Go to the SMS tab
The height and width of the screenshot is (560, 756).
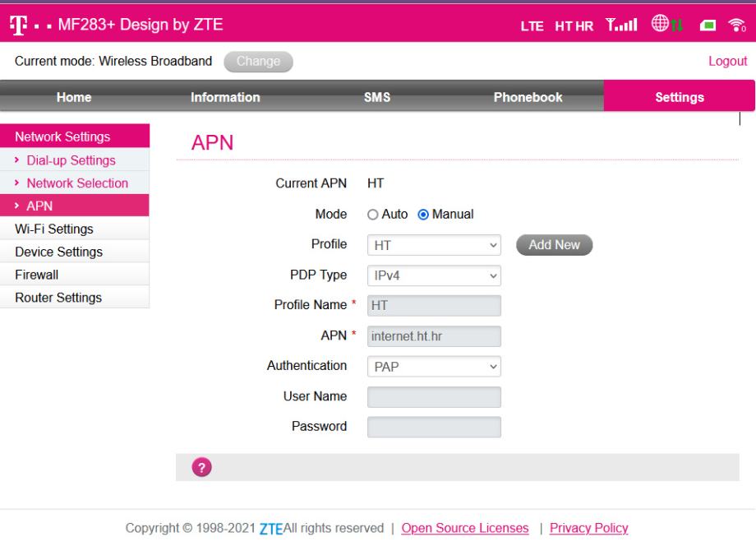pos(376,98)
